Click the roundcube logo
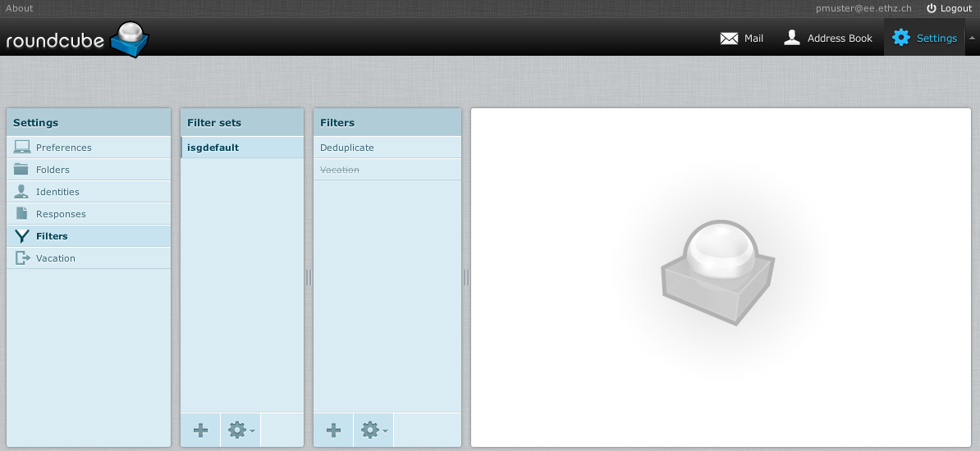This screenshot has width=980, height=451. [x=77, y=39]
